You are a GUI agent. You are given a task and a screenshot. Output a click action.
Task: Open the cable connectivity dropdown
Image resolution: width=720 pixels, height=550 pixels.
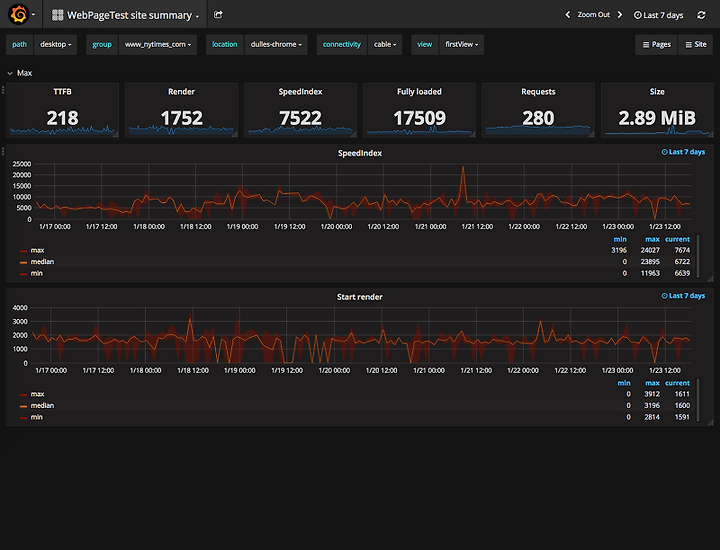tap(385, 45)
